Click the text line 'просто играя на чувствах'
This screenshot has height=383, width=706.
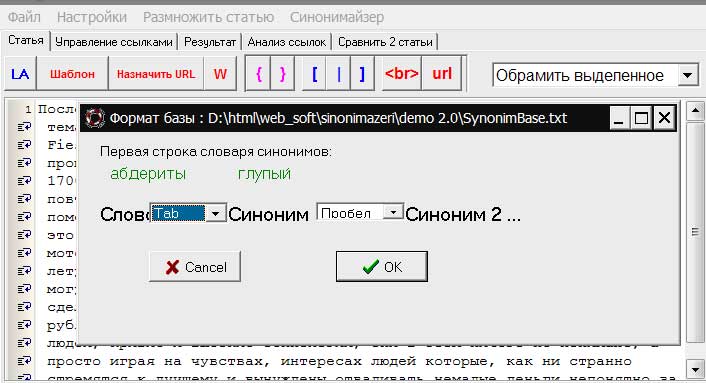339,361
